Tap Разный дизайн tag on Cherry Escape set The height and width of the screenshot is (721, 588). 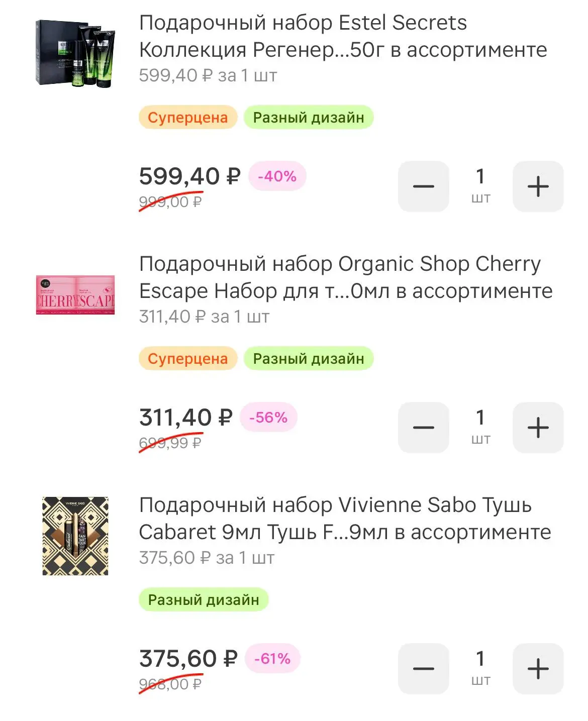pyautogui.click(x=309, y=359)
